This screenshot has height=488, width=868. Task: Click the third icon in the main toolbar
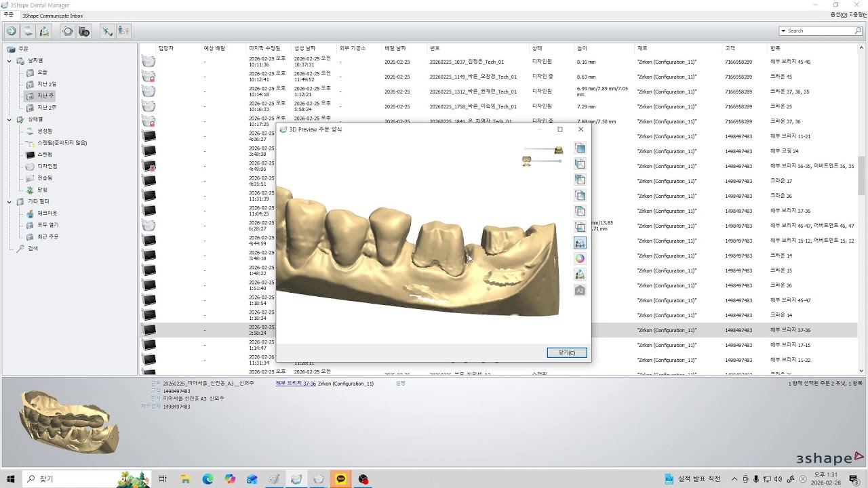(x=44, y=30)
